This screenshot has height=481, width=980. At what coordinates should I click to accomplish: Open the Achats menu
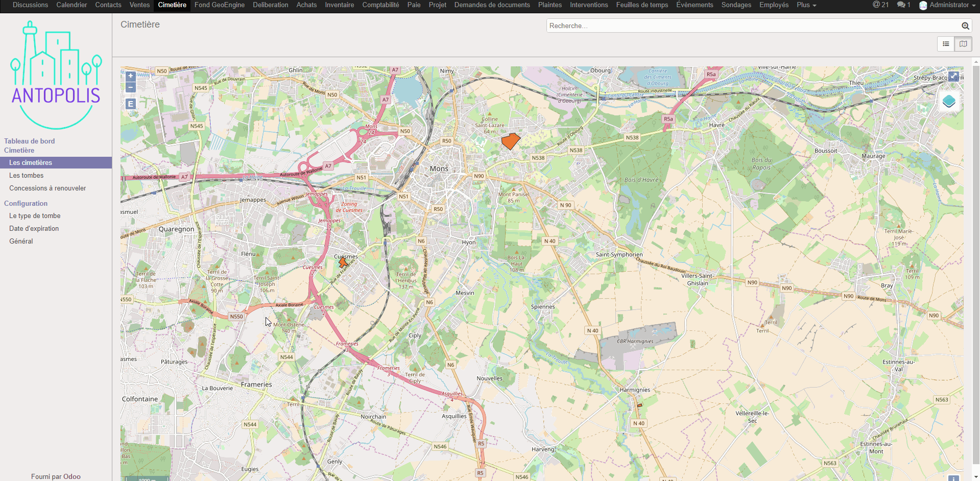(306, 5)
